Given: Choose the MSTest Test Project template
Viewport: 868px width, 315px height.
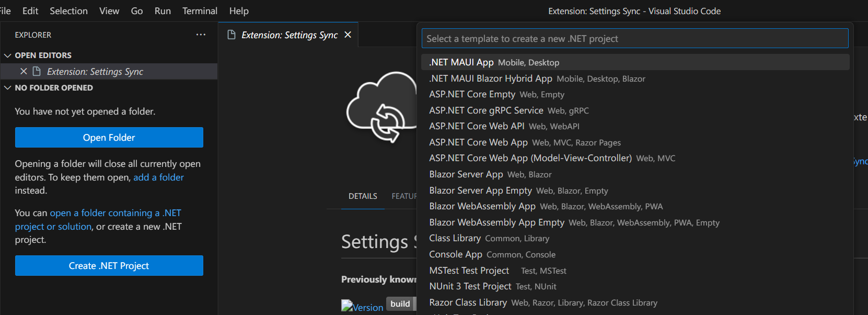Looking at the screenshot, I should [635, 271].
